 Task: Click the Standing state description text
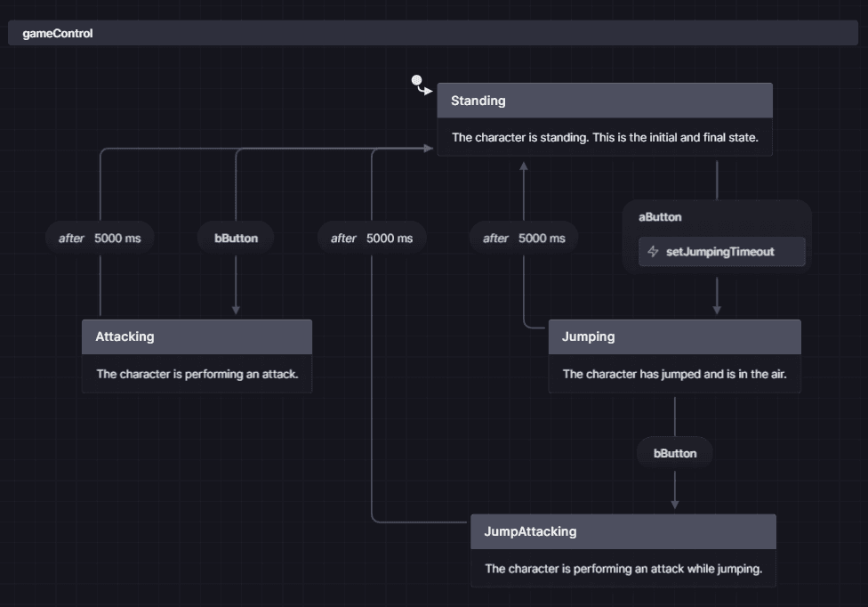coord(604,138)
